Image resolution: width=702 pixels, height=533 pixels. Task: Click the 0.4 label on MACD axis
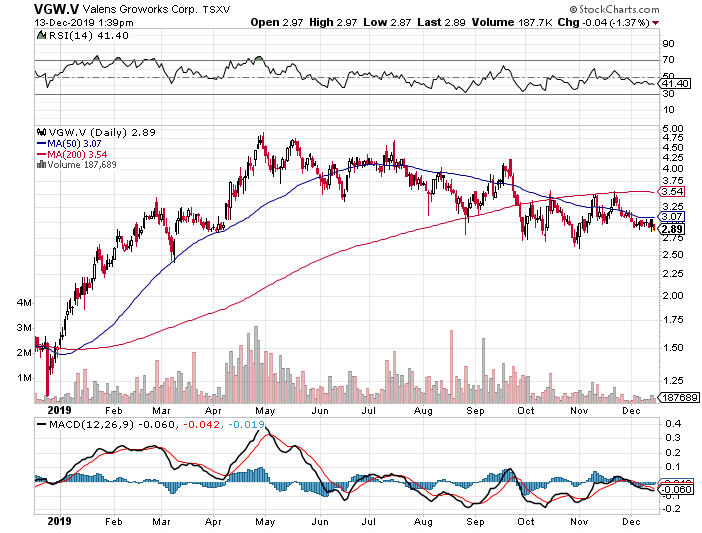[x=673, y=424]
